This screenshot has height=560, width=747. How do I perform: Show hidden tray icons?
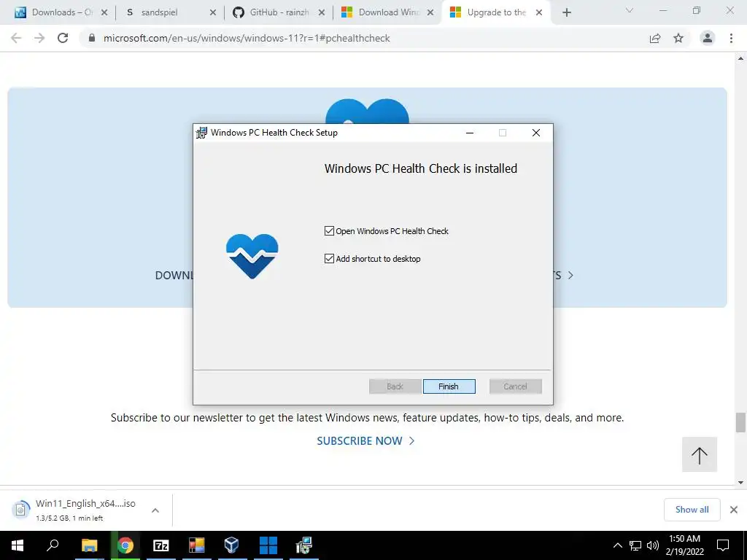coord(617,545)
